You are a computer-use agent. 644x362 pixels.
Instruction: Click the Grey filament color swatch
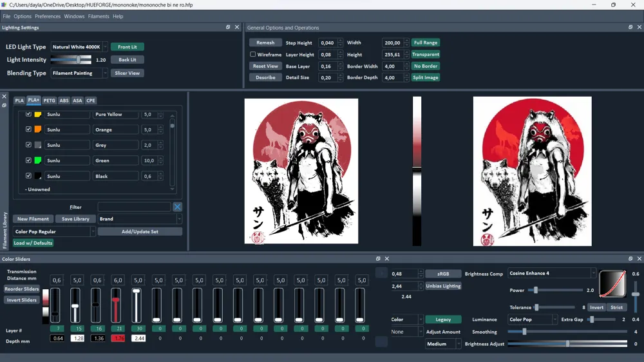(x=38, y=145)
